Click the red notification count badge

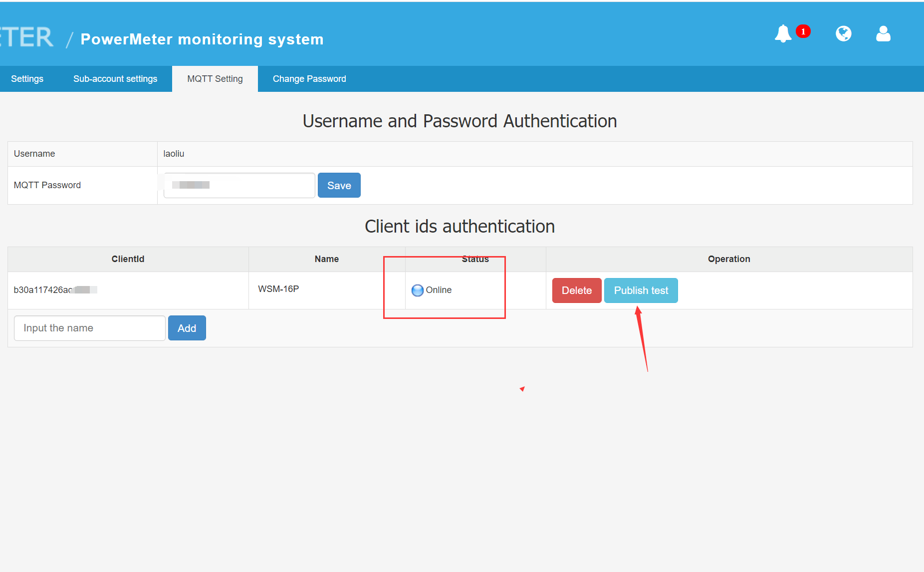click(803, 31)
